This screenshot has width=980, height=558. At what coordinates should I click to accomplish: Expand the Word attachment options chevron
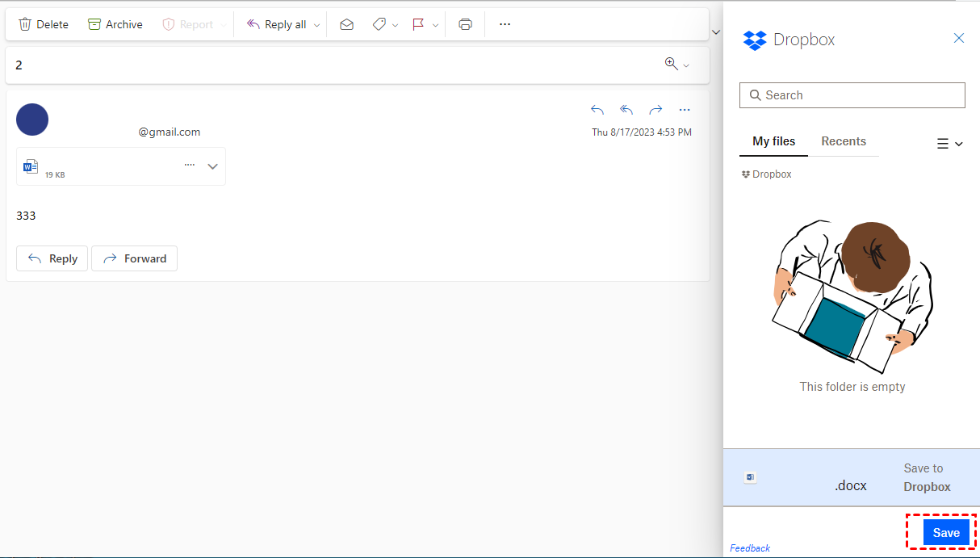[213, 166]
